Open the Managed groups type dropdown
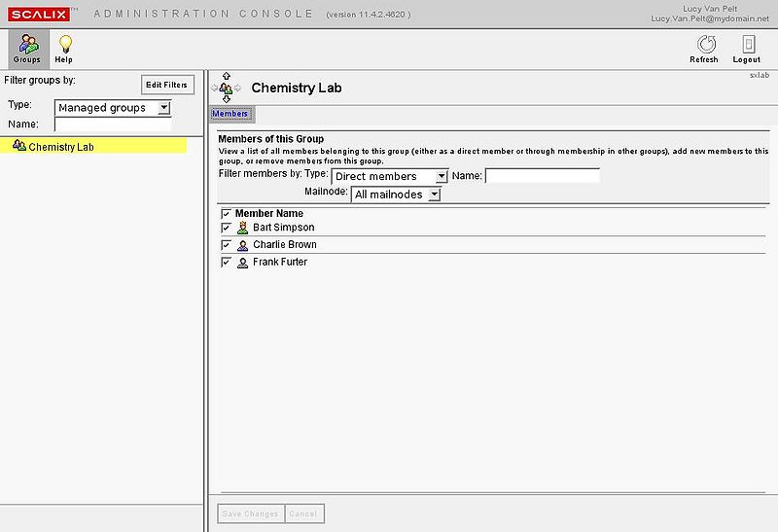This screenshot has width=778, height=532. tap(112, 108)
